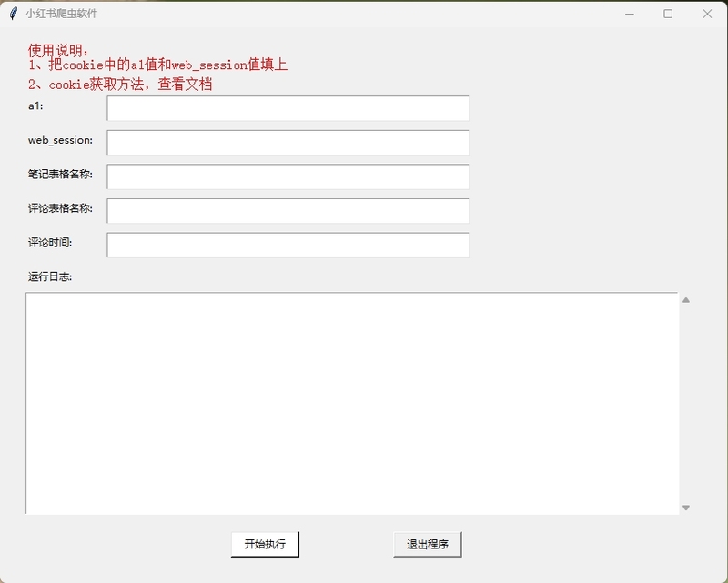The width and height of the screenshot is (728, 583).
Task: Click the 笔记表格名称 label
Action: pos(60,174)
